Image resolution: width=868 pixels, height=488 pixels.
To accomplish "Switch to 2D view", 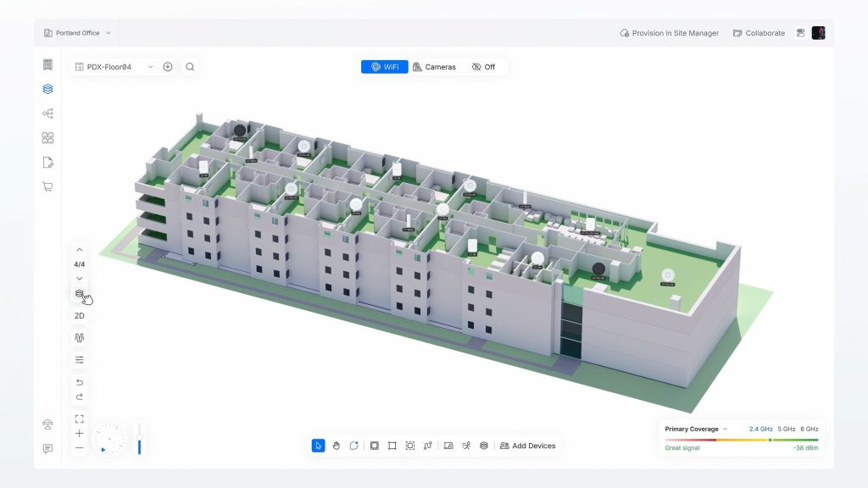I will (79, 315).
